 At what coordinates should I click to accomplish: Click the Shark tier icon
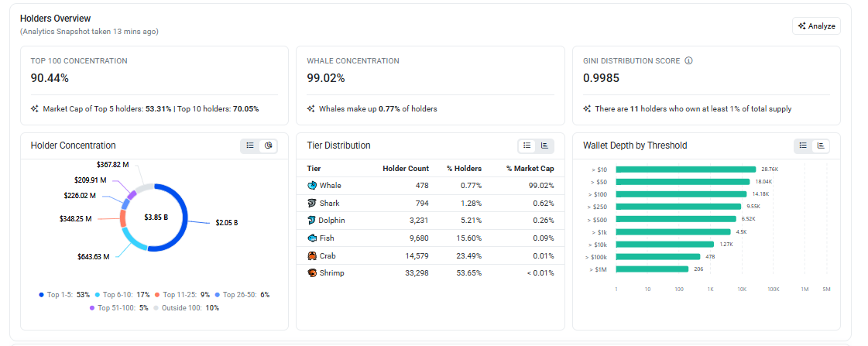click(312, 203)
